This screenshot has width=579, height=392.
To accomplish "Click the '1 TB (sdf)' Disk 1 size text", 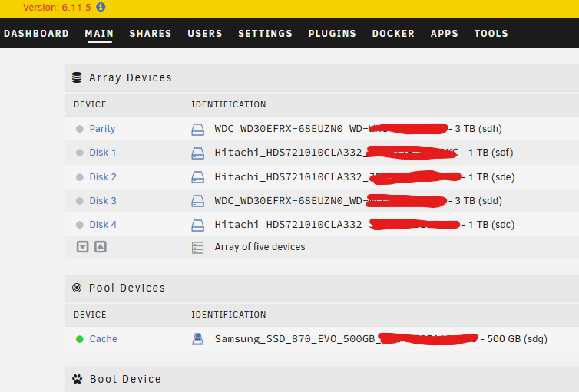I will pos(491,153).
